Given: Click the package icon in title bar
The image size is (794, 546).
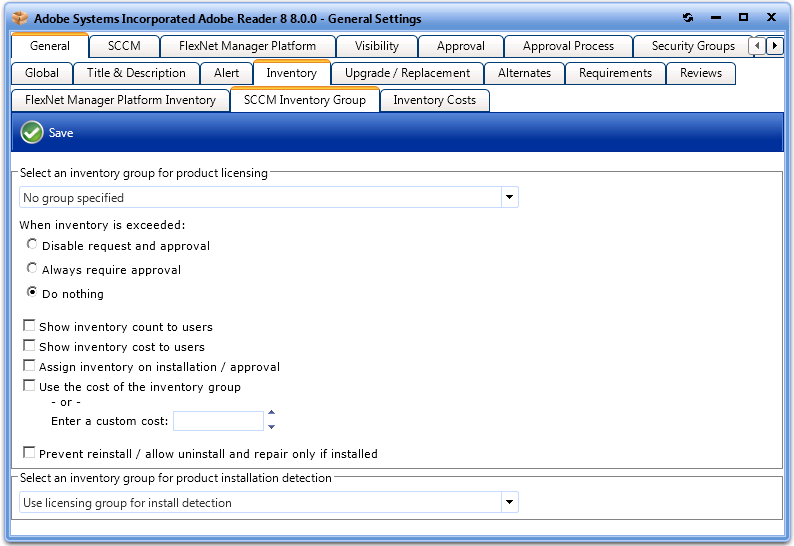Looking at the screenshot, I should pos(20,18).
